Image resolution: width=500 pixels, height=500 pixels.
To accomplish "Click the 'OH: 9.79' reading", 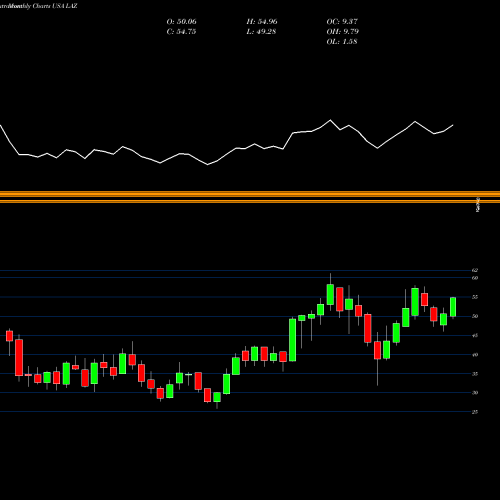I will tap(343, 32).
